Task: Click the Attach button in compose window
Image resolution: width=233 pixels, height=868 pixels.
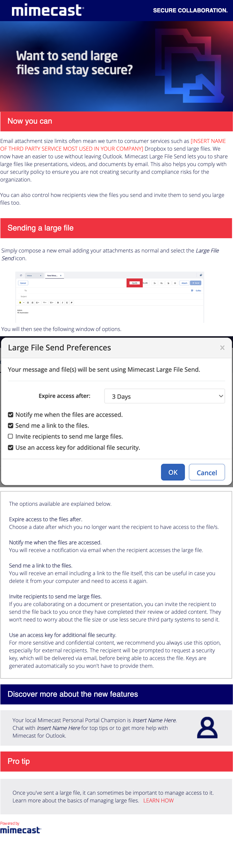Action: (x=184, y=283)
